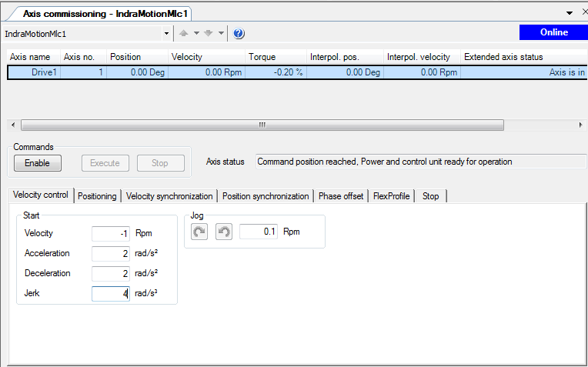Click the Enable command button

(x=38, y=163)
